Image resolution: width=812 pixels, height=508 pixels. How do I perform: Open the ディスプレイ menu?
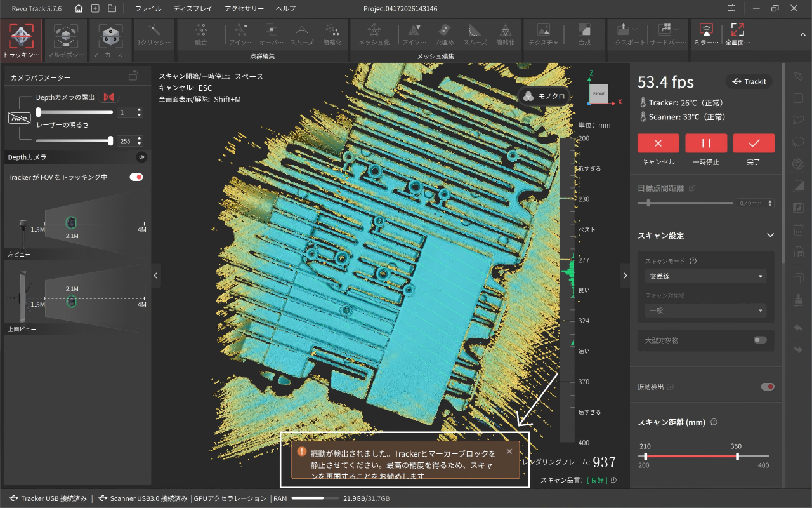point(193,9)
